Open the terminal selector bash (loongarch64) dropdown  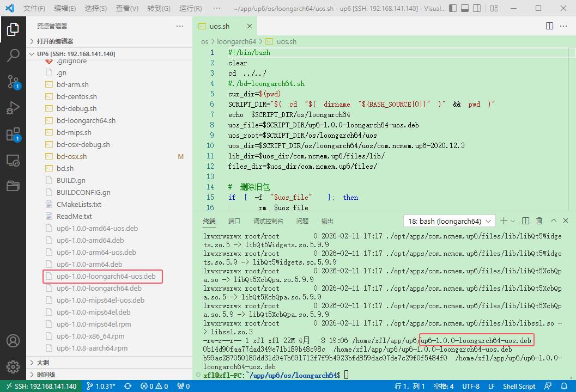(449, 221)
